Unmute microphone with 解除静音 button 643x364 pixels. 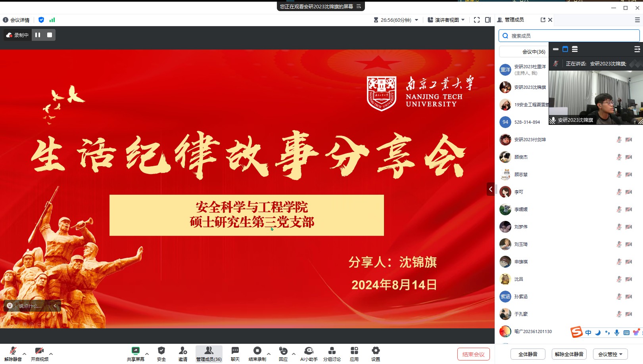pos(13,351)
